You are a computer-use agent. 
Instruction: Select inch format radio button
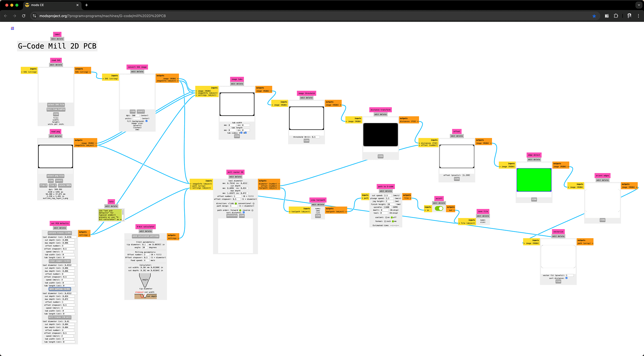[x=385, y=221]
